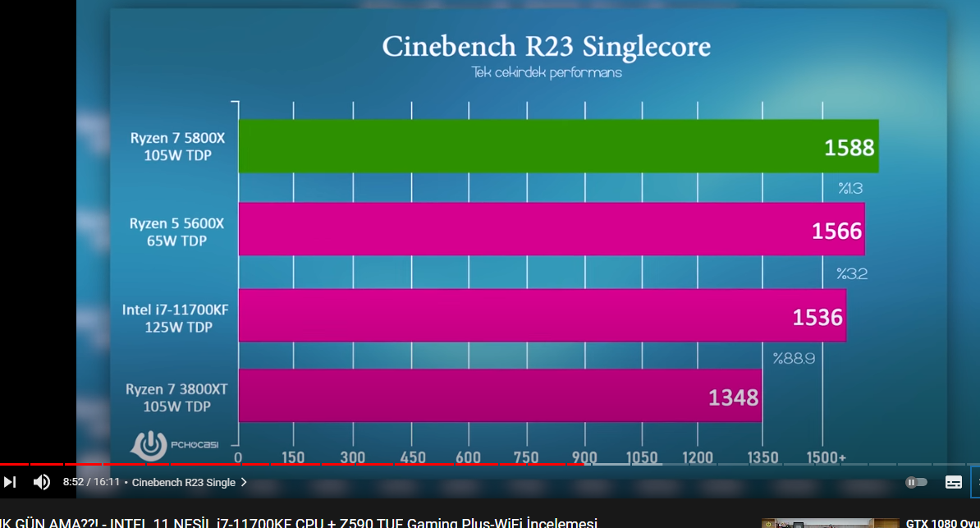980x528 pixels.
Task: Click the 8:52 / 16:11 time display
Action: click(x=90, y=482)
